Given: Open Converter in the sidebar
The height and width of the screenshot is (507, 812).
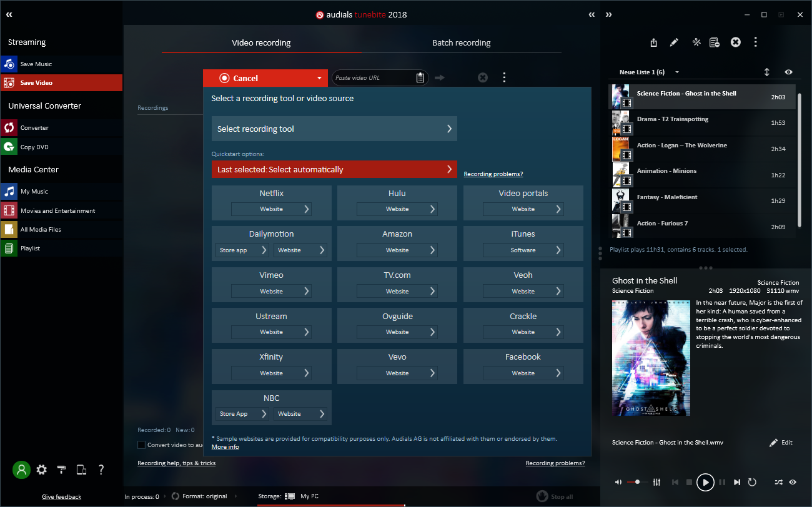Looking at the screenshot, I should click(34, 128).
